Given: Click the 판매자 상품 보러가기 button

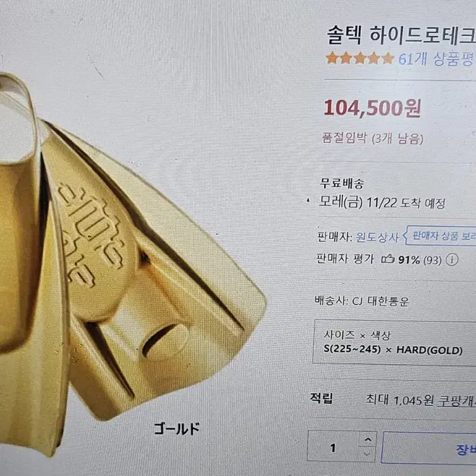Looking at the screenshot, I should (x=441, y=235).
